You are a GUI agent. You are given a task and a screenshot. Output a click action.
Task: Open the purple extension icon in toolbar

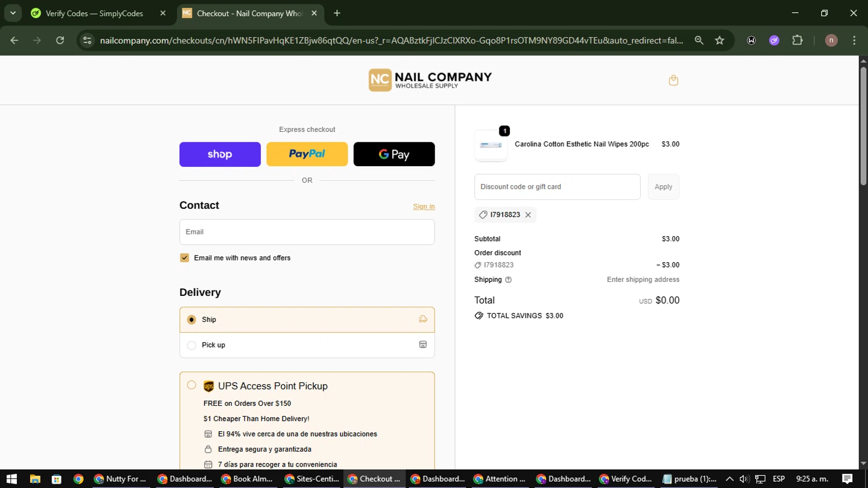(774, 41)
